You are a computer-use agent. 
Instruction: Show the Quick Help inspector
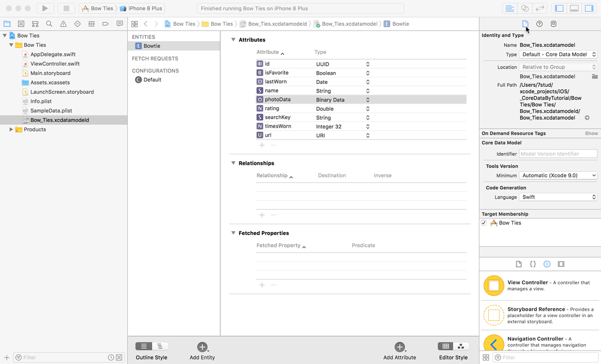[x=539, y=23]
